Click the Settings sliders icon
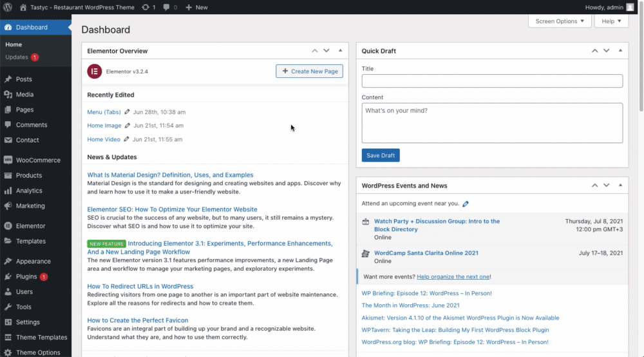The image size is (644, 357). 8,322
